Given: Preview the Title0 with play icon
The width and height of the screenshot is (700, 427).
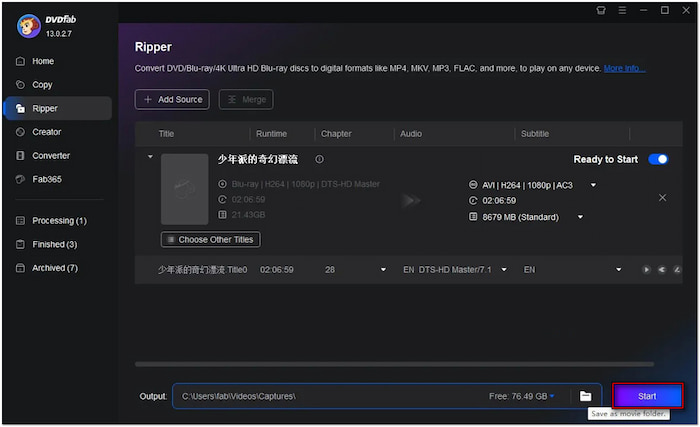Looking at the screenshot, I should tap(646, 269).
